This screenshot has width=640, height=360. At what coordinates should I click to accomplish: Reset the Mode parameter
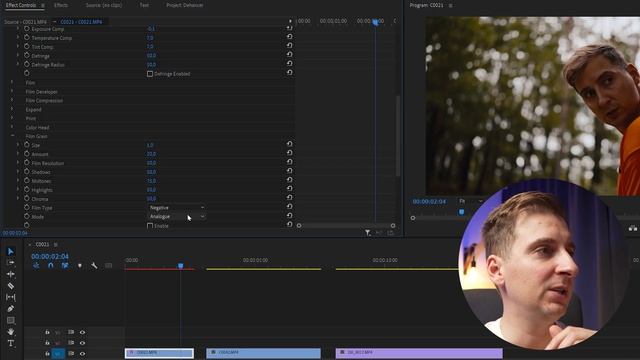coord(289,216)
